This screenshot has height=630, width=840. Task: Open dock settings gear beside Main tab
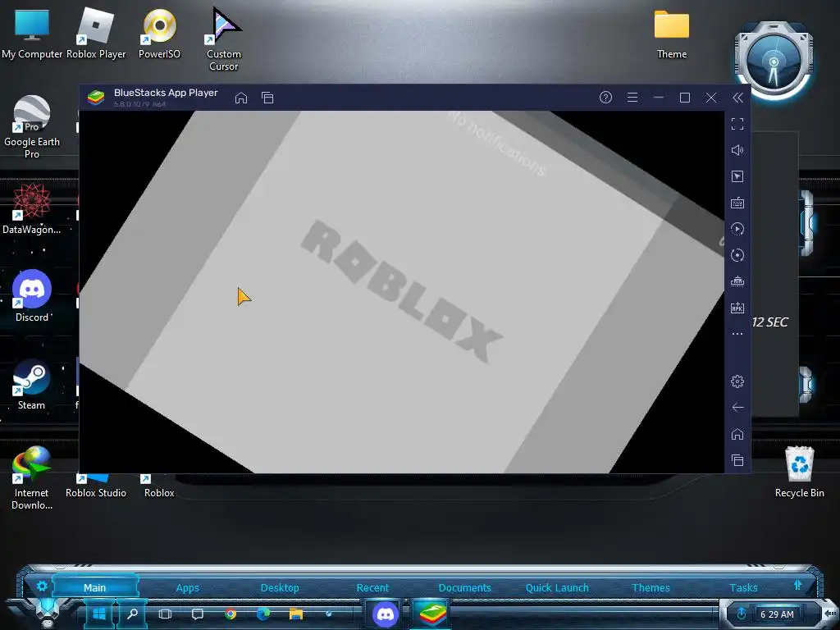pyautogui.click(x=42, y=586)
